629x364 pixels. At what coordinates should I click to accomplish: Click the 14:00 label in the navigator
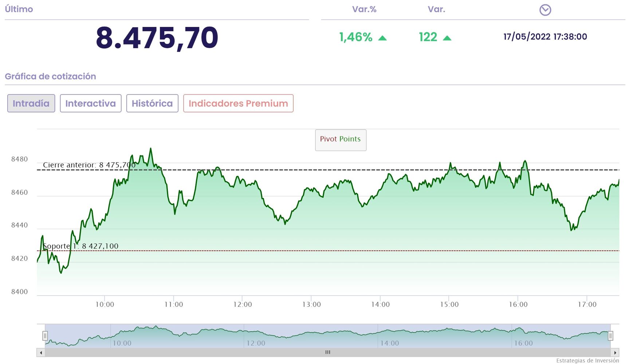(x=390, y=343)
